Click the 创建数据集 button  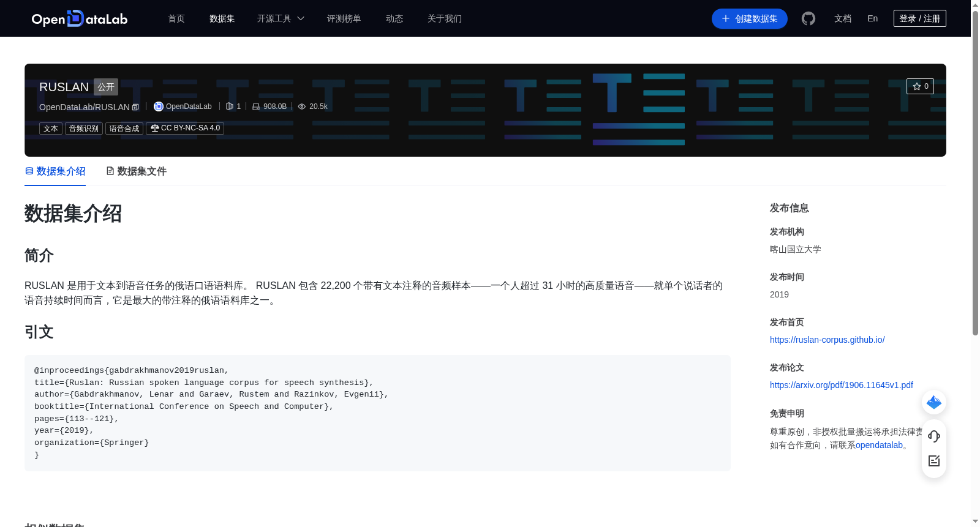click(750, 18)
